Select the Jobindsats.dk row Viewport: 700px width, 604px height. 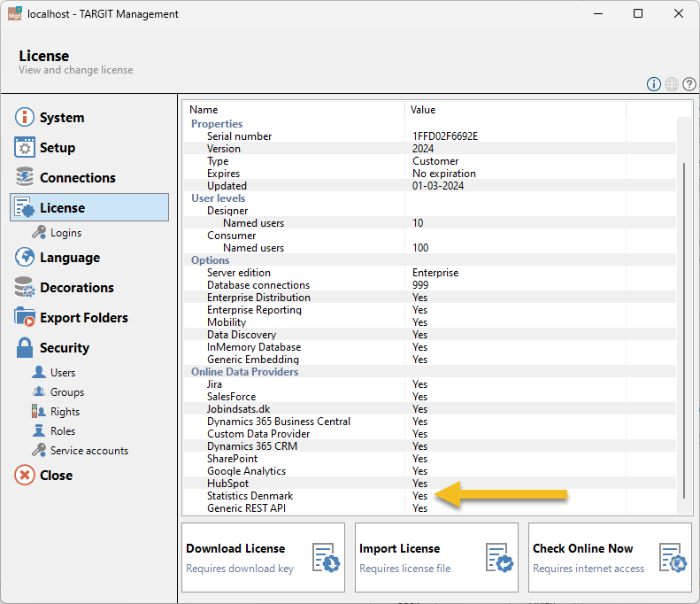[x=429, y=409]
